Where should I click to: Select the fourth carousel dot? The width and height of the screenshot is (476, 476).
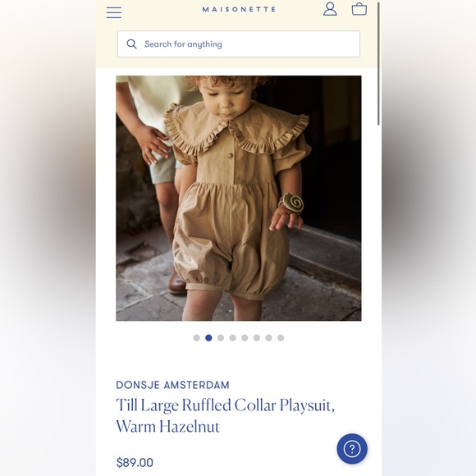[232, 337]
